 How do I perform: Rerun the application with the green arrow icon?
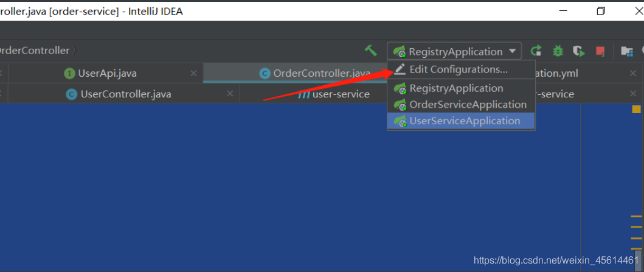pyautogui.click(x=536, y=51)
